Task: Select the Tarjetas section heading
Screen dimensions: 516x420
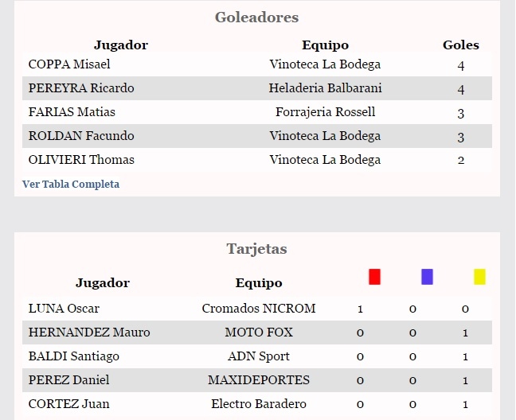Action: (256, 249)
